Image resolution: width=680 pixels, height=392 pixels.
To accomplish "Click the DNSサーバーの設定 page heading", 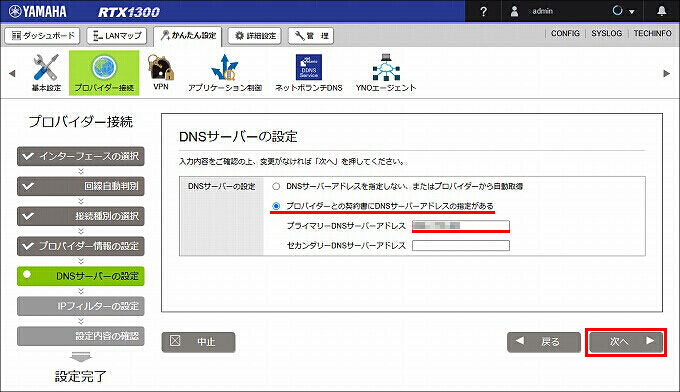I will point(238,137).
